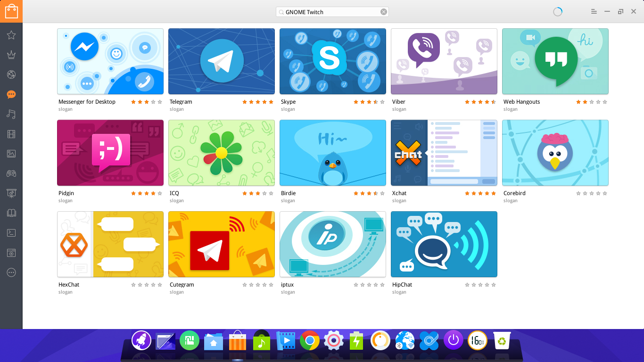Select the Chat speech-bubble category in sidebar
644x362 pixels.
[11, 94]
